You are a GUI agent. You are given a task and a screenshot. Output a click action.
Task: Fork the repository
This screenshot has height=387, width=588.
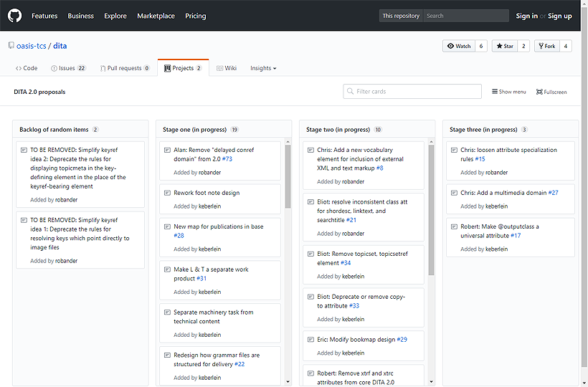click(x=547, y=46)
